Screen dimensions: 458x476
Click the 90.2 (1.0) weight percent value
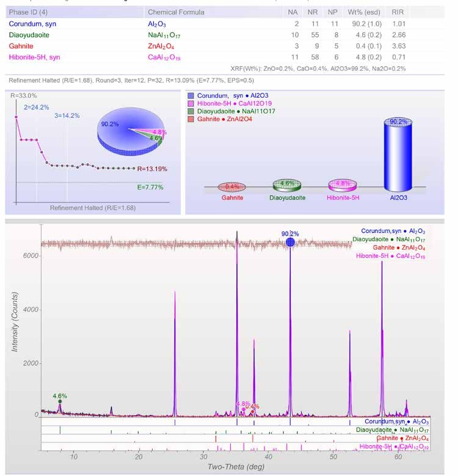coord(366,24)
